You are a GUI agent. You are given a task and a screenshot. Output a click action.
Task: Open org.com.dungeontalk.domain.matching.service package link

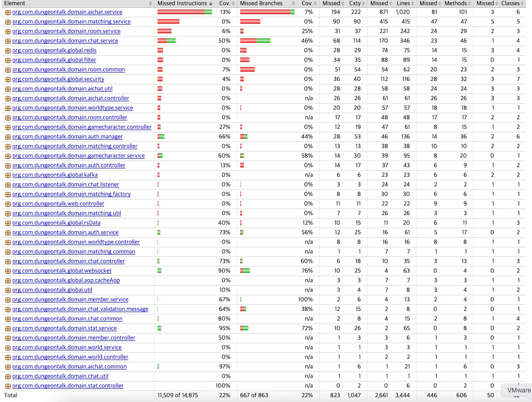71,22
